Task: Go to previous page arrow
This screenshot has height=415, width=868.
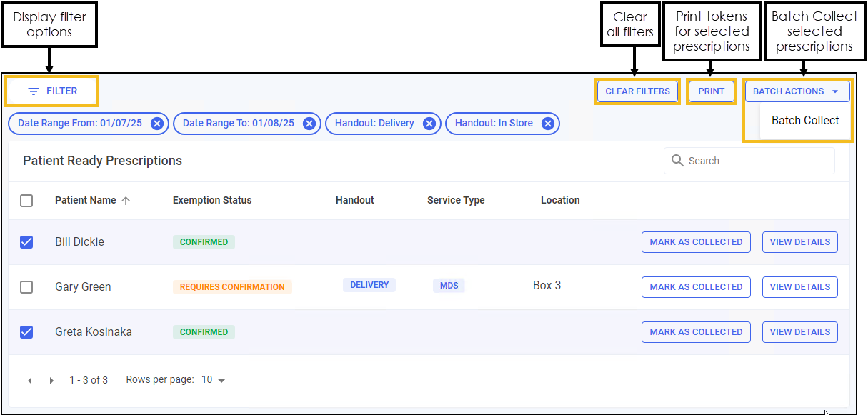Action: click(x=30, y=381)
